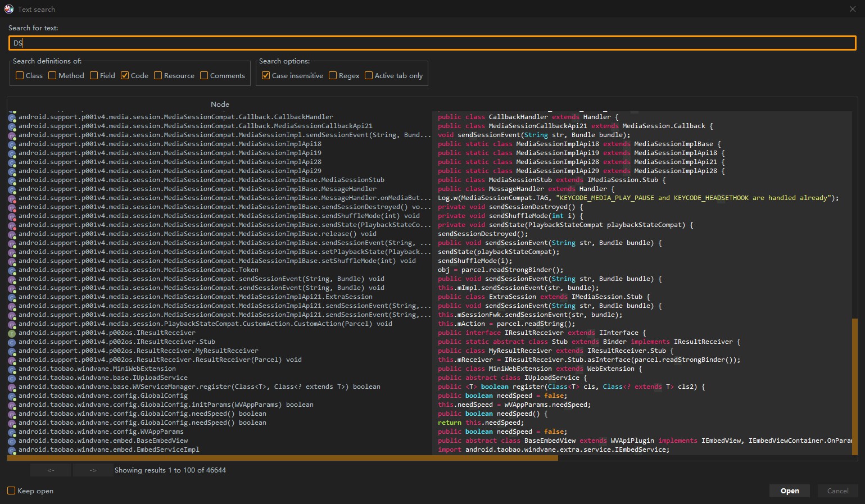Close the Text search dialog
865x504 pixels.
point(853,9)
